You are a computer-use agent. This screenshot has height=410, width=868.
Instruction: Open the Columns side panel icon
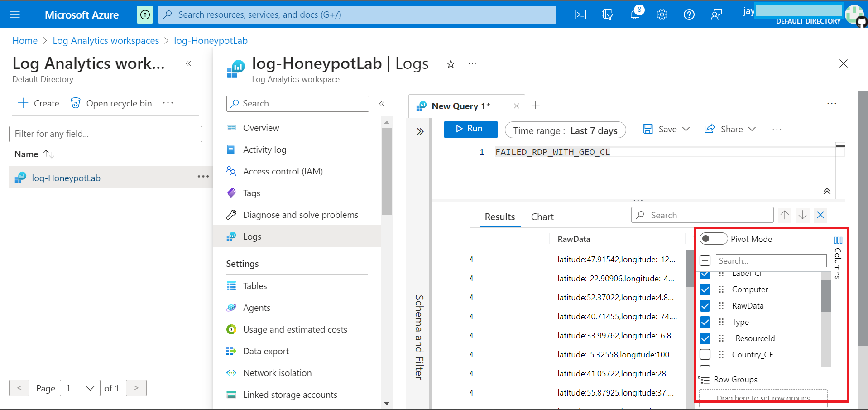[x=838, y=240]
